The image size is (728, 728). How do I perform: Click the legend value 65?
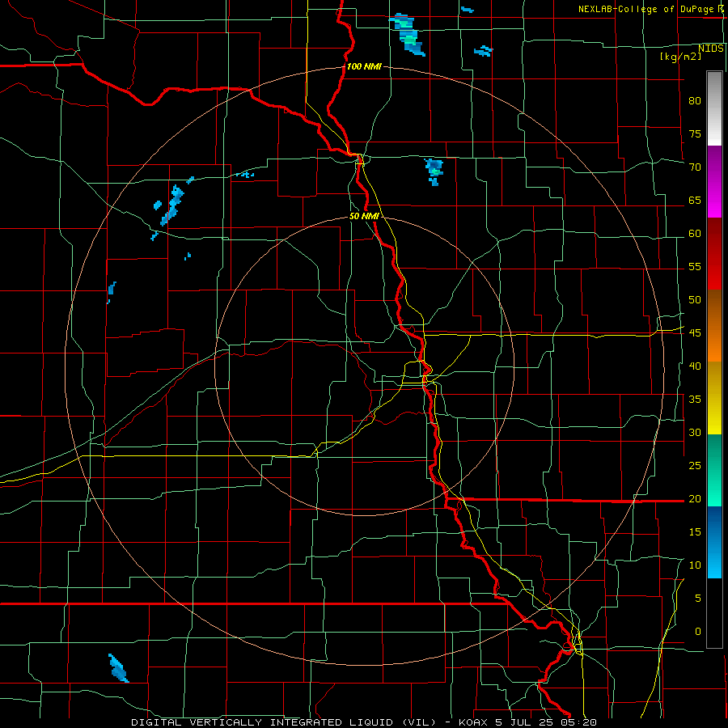(695, 200)
